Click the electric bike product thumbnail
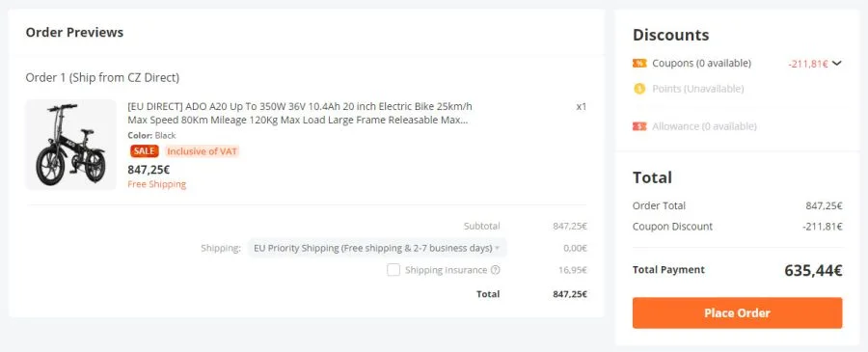Viewport: 868px width, 352px height. pyautogui.click(x=70, y=145)
